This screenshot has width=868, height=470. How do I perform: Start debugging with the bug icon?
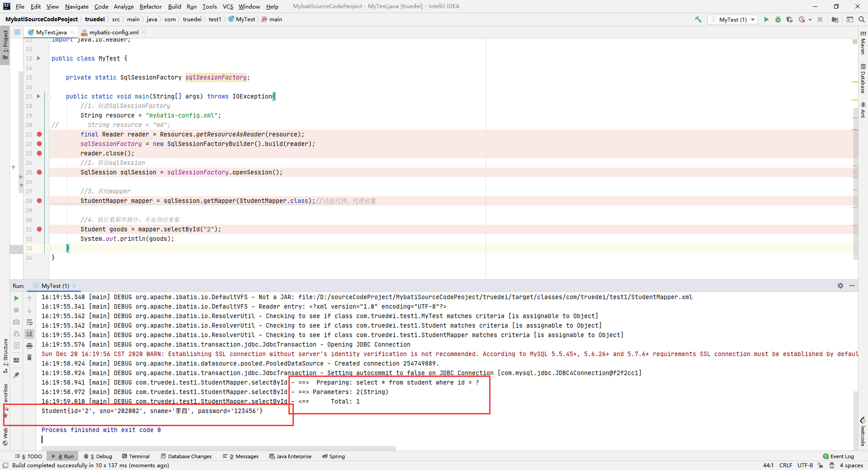point(778,19)
